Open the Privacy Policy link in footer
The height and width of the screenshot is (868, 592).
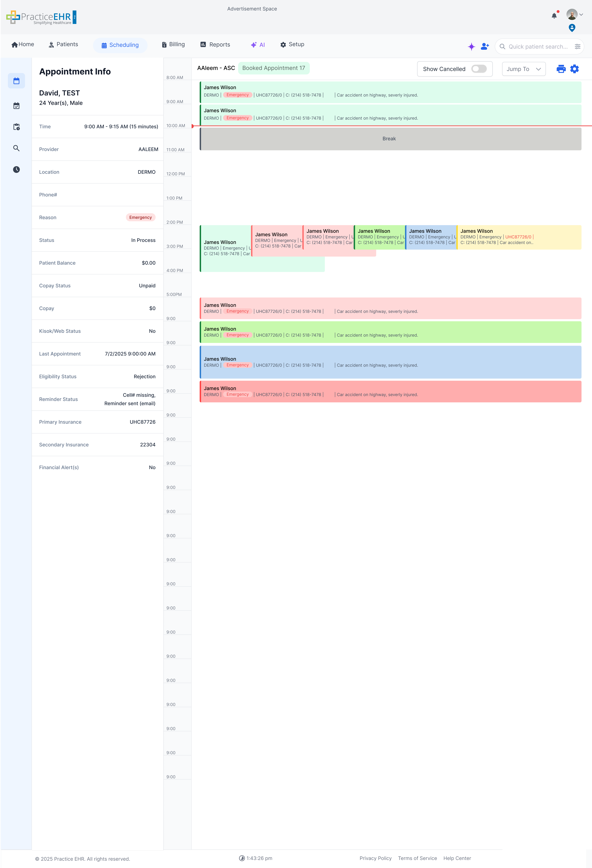coord(376,858)
